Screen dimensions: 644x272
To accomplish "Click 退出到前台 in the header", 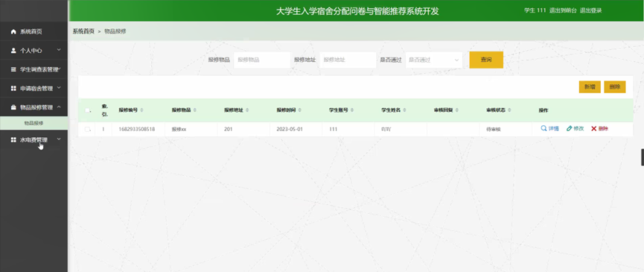I will pyautogui.click(x=562, y=10).
